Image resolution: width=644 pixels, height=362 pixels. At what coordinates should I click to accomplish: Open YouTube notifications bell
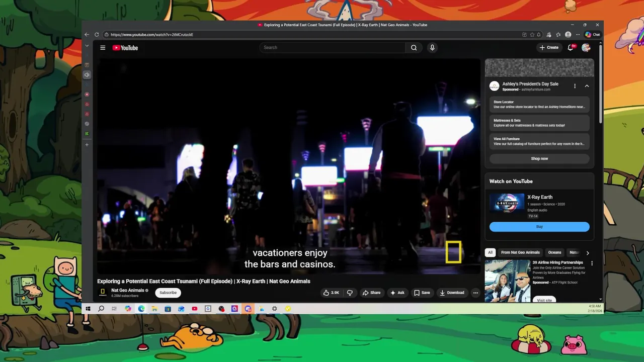point(571,48)
